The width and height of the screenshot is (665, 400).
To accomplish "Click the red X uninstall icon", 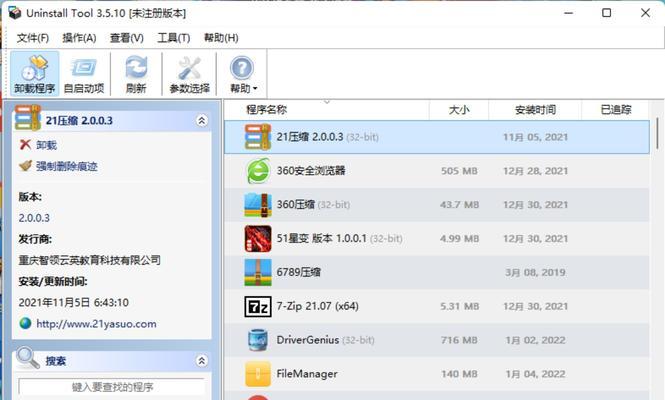I will point(25,145).
